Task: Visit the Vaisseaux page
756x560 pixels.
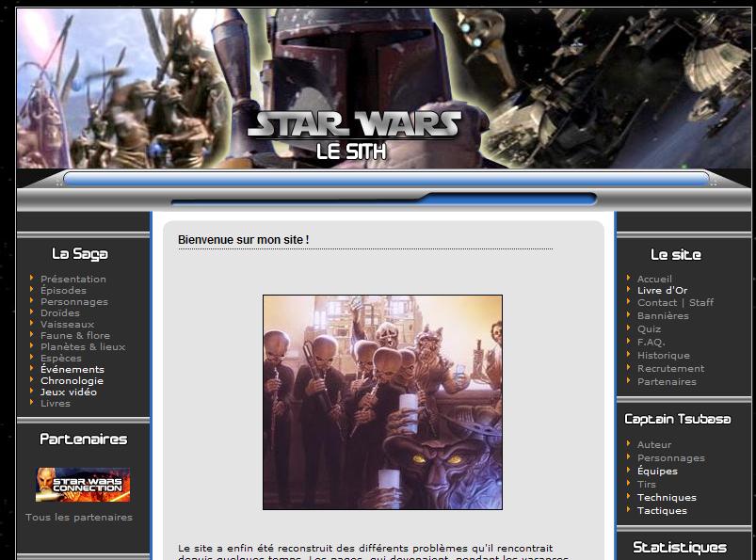Action: (68, 325)
